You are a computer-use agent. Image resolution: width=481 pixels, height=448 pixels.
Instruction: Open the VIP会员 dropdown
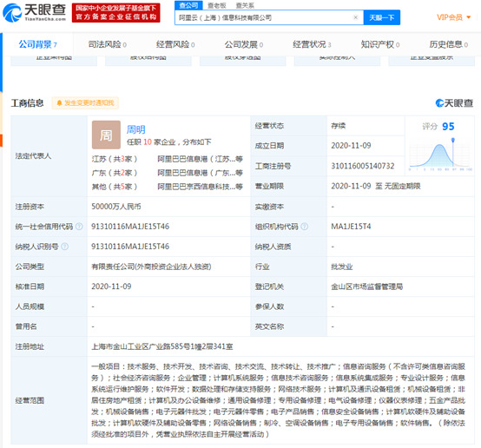coord(453,17)
